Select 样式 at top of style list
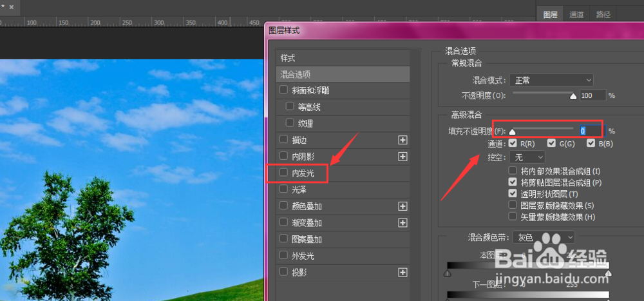 (x=343, y=58)
